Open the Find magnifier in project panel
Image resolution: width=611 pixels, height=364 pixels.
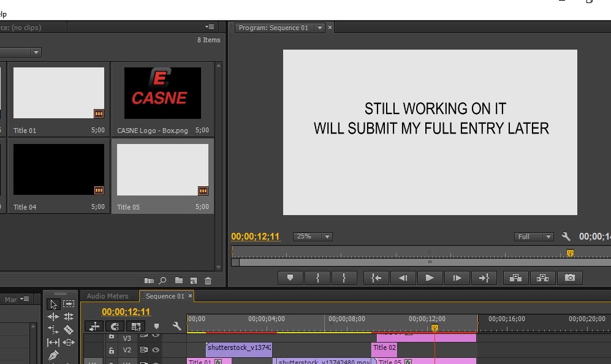click(163, 281)
